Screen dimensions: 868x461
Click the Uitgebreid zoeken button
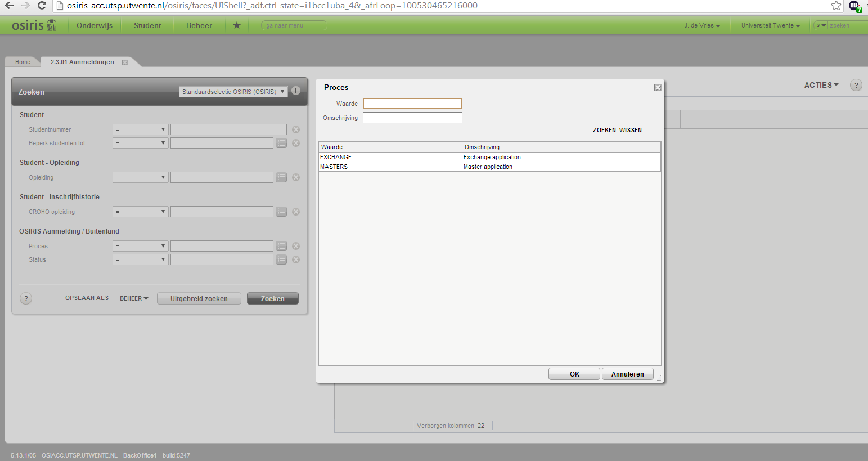point(199,298)
